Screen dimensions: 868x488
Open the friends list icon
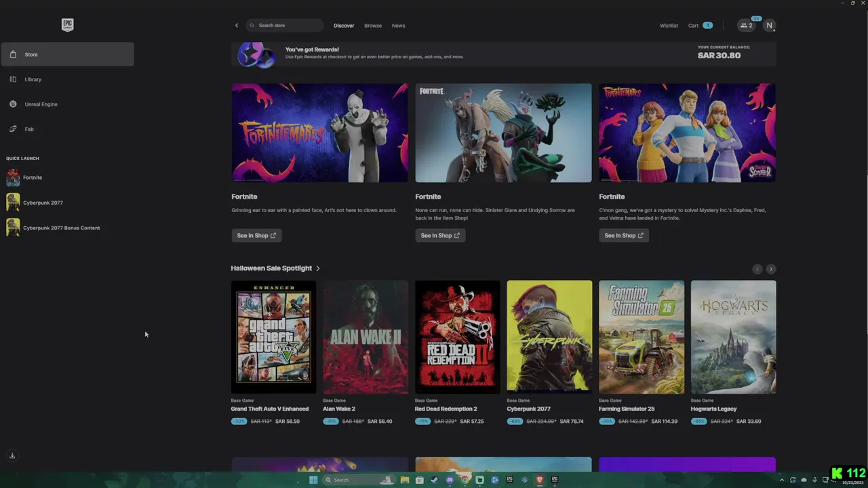(x=747, y=25)
